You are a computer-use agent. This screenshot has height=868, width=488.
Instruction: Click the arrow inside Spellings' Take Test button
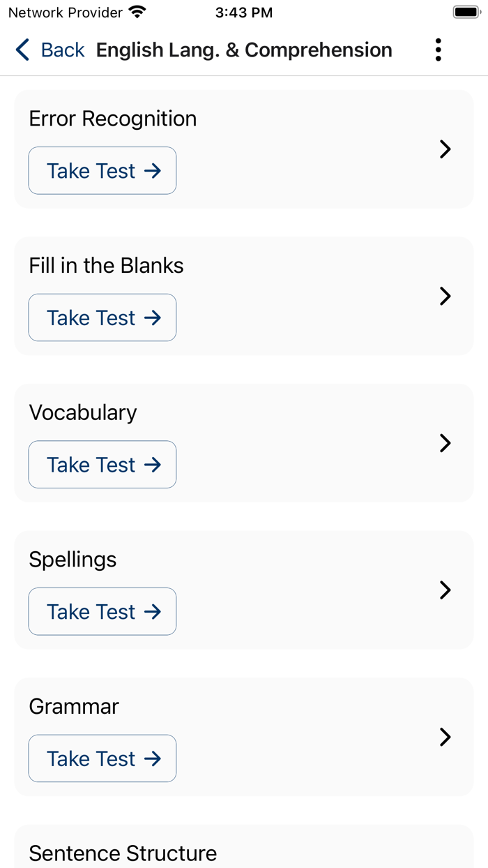pos(153,611)
